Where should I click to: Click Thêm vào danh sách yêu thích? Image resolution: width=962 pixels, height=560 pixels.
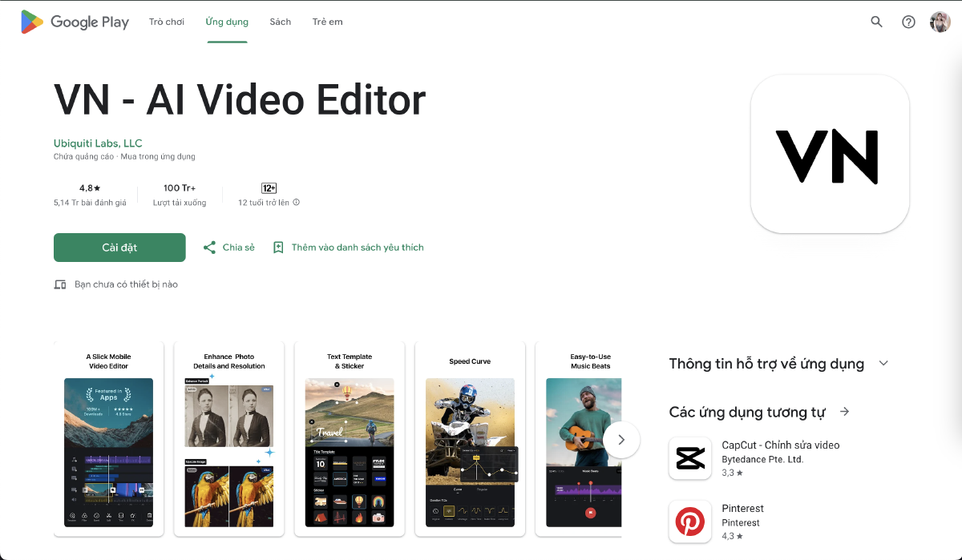348,248
